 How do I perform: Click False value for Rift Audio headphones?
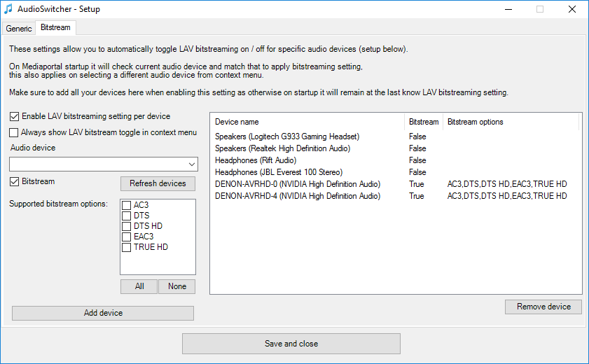pos(417,160)
